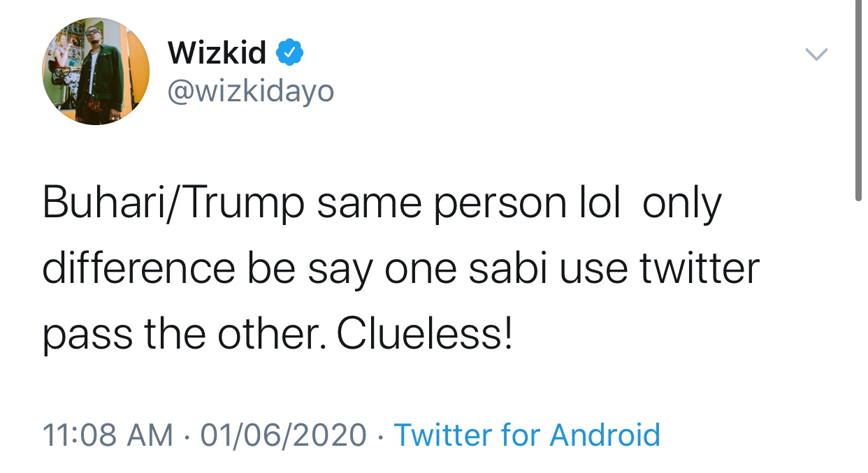Image resolution: width=868 pixels, height=473 pixels.
Task: Click the Wizkid display name
Action: pos(217,53)
